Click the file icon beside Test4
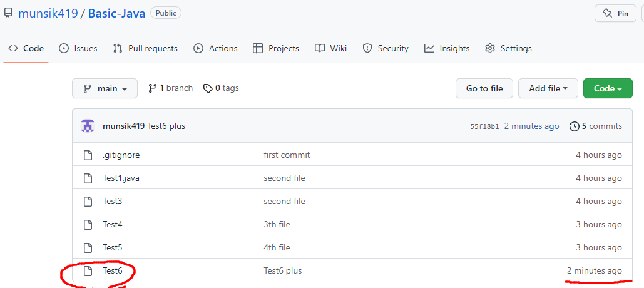The height and width of the screenshot is (288, 644). 88,224
